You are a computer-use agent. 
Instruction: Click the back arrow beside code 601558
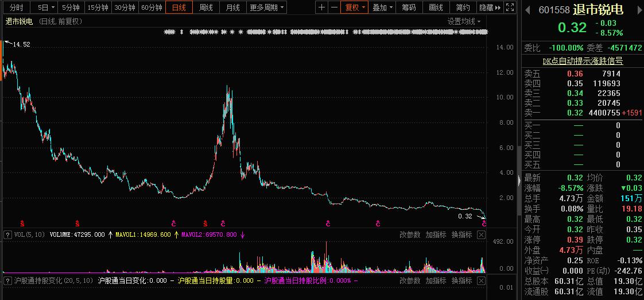(x=527, y=9)
